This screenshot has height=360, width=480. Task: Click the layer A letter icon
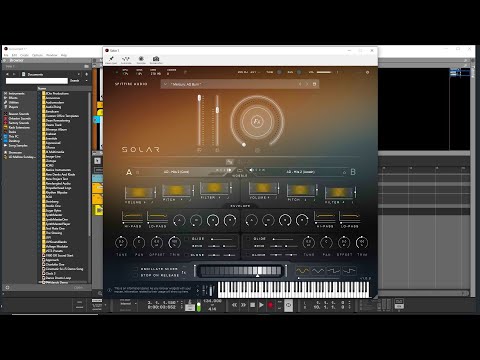[129, 172]
